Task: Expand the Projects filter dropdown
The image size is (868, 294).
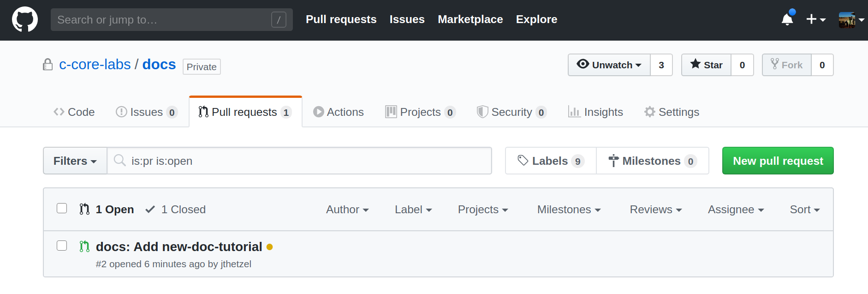Action: tap(483, 210)
